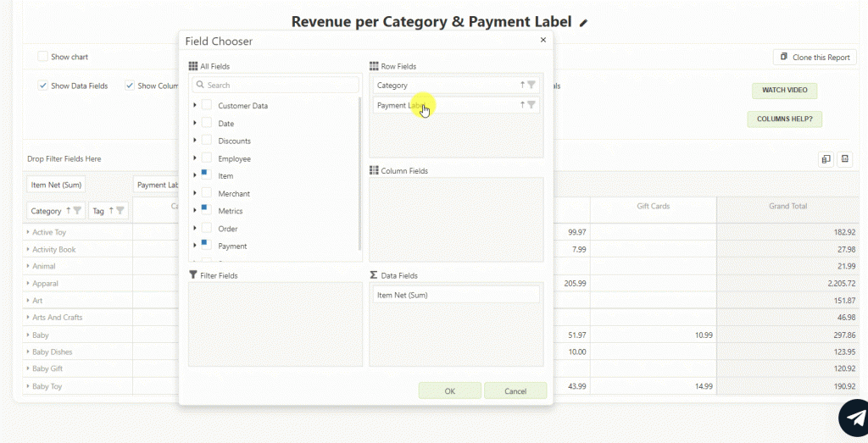The image size is (868, 443).
Task: Click sort arrow on Payment Label row field
Action: [522, 104]
